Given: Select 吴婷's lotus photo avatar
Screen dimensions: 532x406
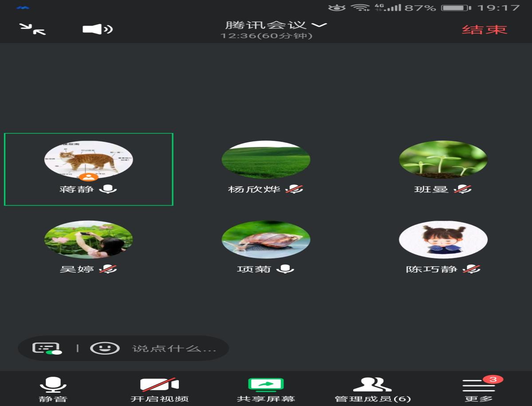Looking at the screenshot, I should pos(88,239).
